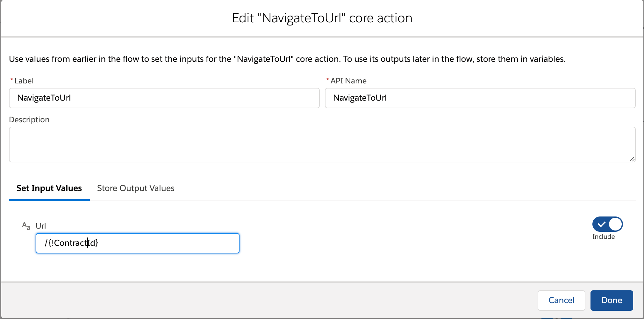
Task: Cancel the core action edit
Action: [561, 300]
